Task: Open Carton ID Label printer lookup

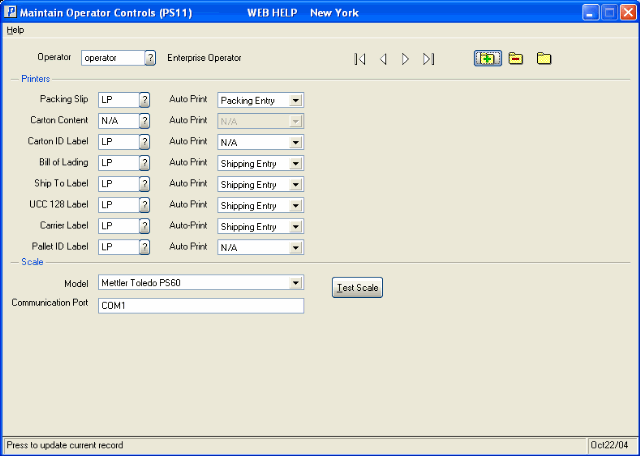Action: 144,142
